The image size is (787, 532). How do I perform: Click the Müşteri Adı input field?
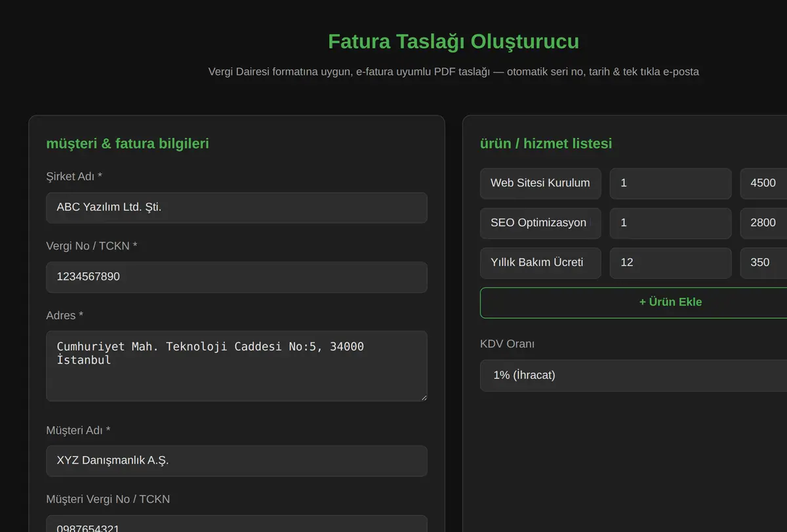click(237, 461)
